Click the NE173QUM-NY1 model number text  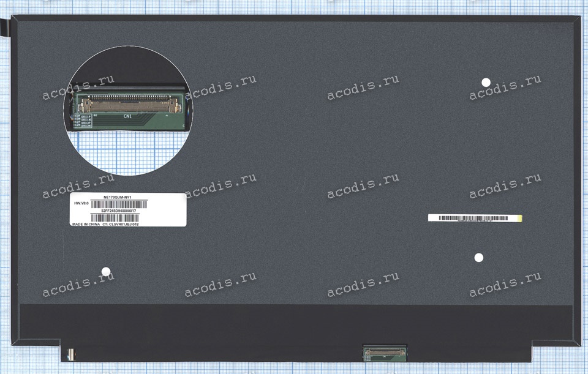[118, 197]
